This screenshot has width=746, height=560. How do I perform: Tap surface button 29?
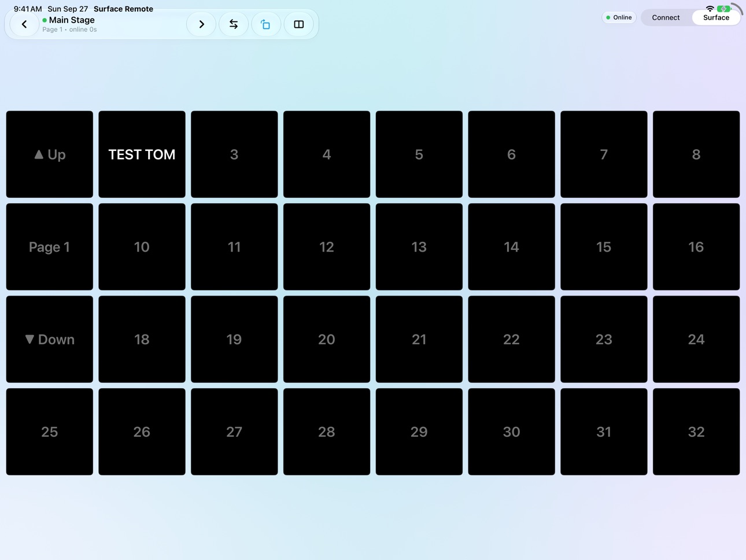click(419, 432)
